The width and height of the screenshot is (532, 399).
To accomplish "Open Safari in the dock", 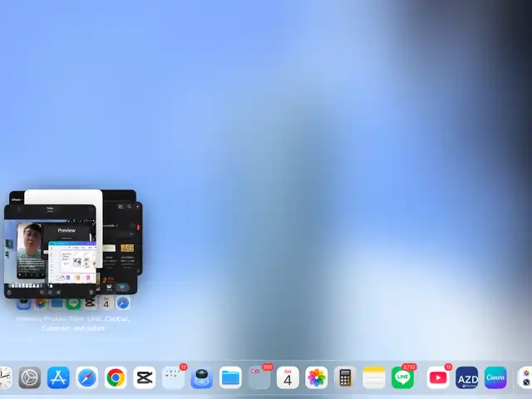I will point(87,378).
